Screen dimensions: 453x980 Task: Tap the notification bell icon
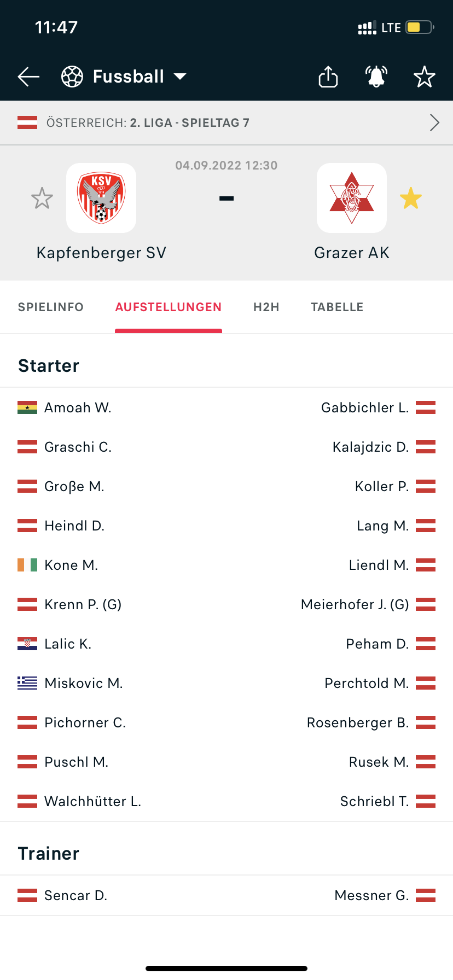(x=376, y=77)
